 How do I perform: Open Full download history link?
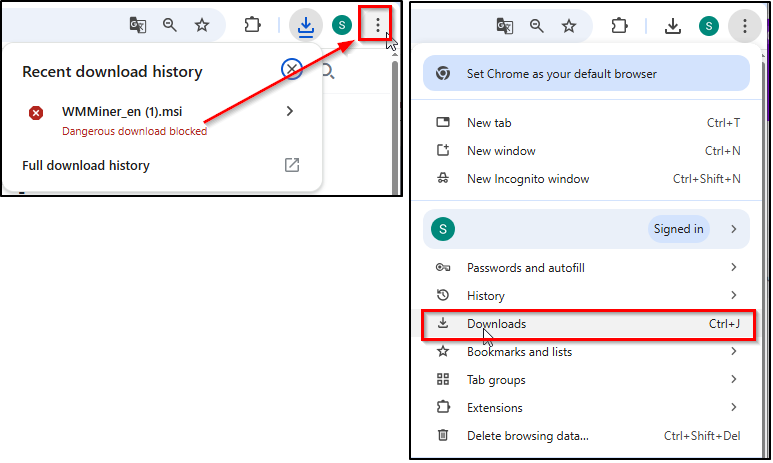pos(86,165)
